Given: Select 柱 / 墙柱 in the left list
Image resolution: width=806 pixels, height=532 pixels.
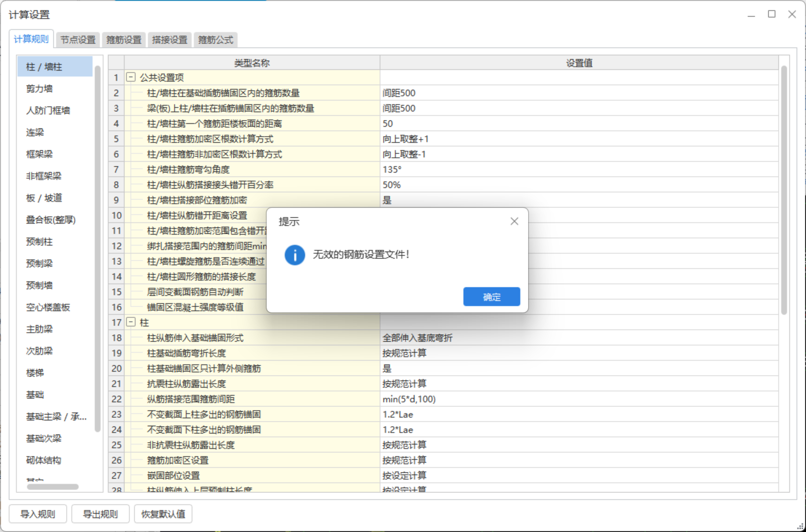Looking at the screenshot, I should 55,67.
